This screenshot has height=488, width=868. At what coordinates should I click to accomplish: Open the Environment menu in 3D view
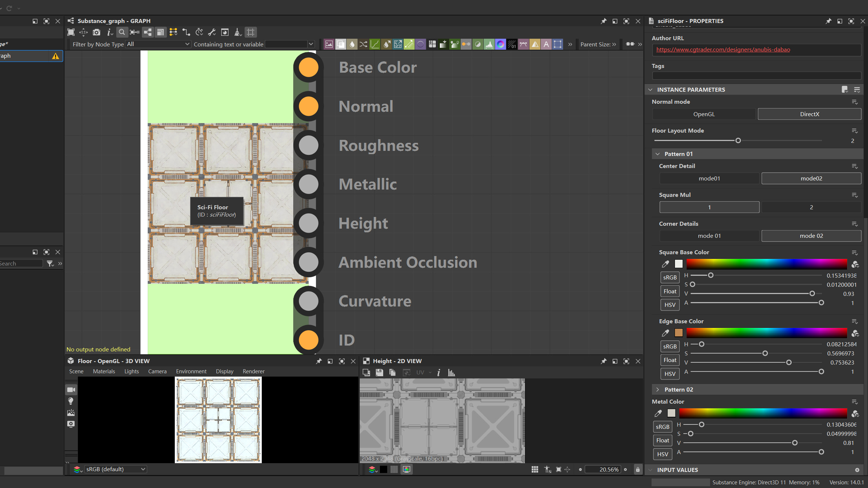[x=191, y=371]
